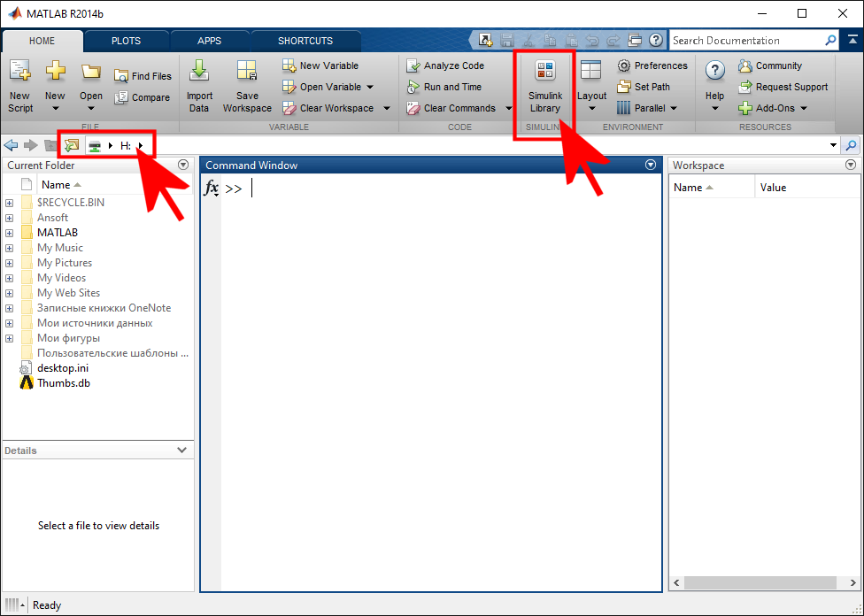Select the Thumbs.db file

coord(64,383)
